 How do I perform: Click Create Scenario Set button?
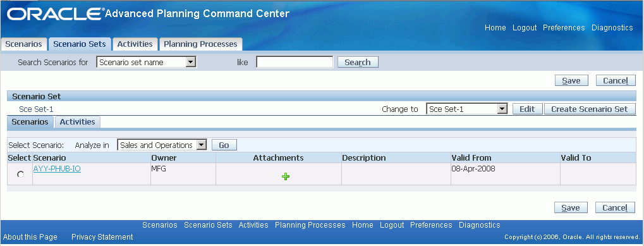coord(590,109)
